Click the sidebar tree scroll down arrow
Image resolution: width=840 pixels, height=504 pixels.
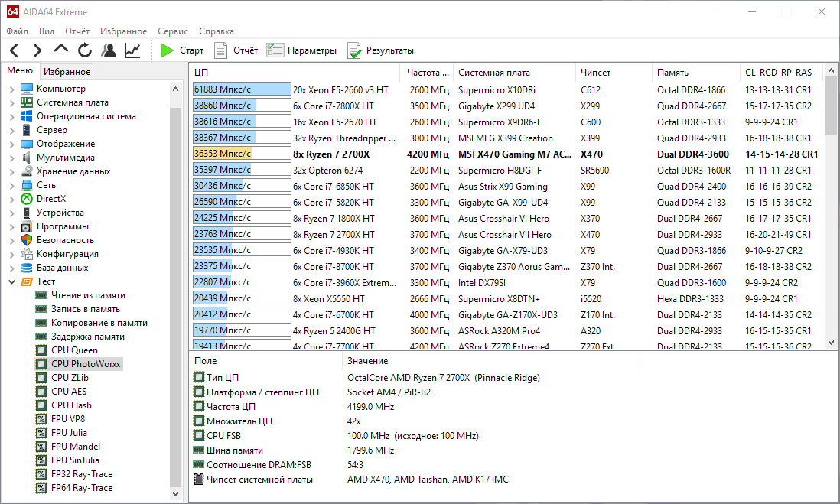click(x=175, y=494)
